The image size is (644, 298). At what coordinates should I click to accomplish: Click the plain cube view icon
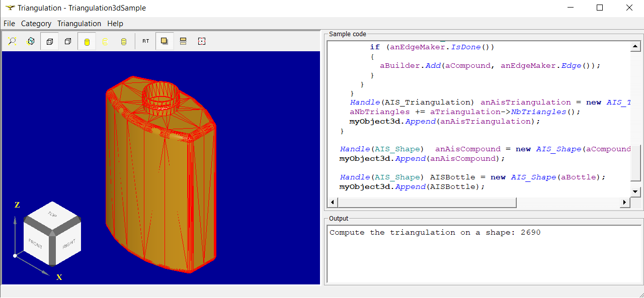pos(68,41)
